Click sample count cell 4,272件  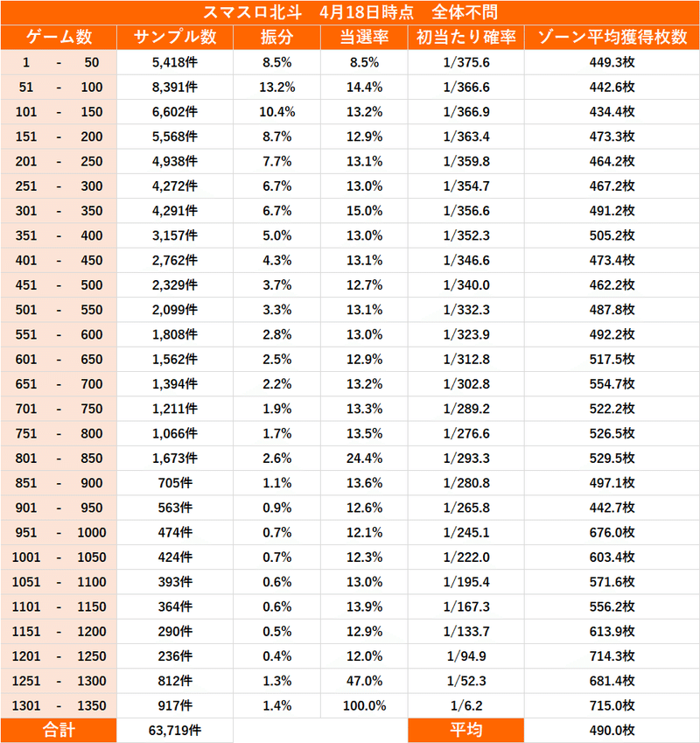175,186
